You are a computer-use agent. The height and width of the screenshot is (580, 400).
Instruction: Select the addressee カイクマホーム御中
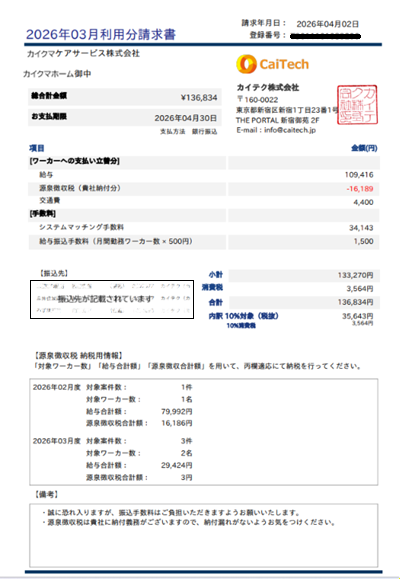coord(57,74)
